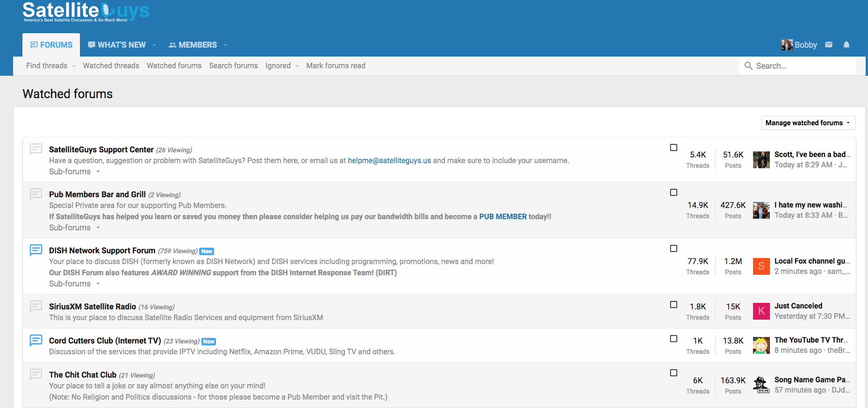Click New badge next to Cord Cutters Club

click(209, 342)
